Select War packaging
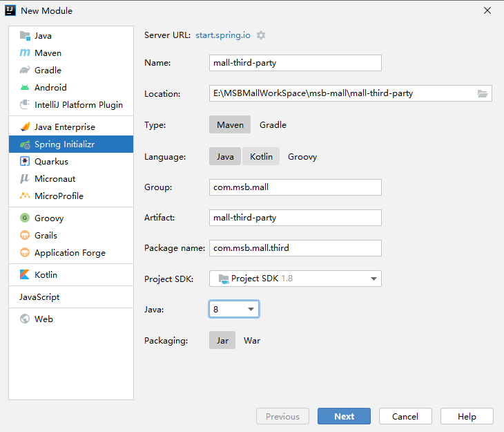 pyautogui.click(x=252, y=340)
